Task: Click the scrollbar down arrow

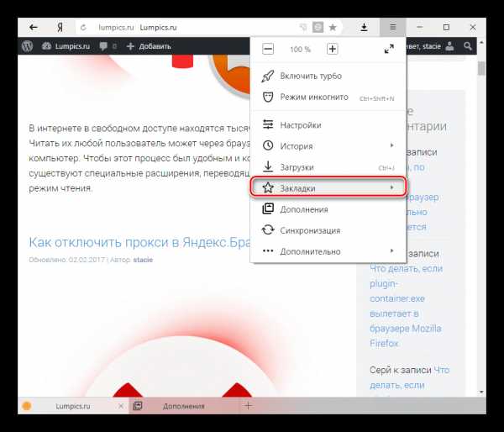Action: tap(481, 392)
